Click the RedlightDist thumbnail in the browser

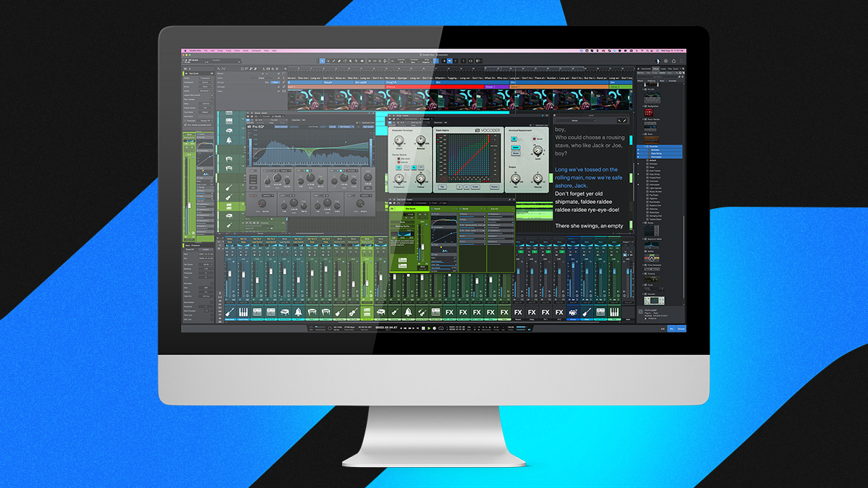tap(649, 112)
